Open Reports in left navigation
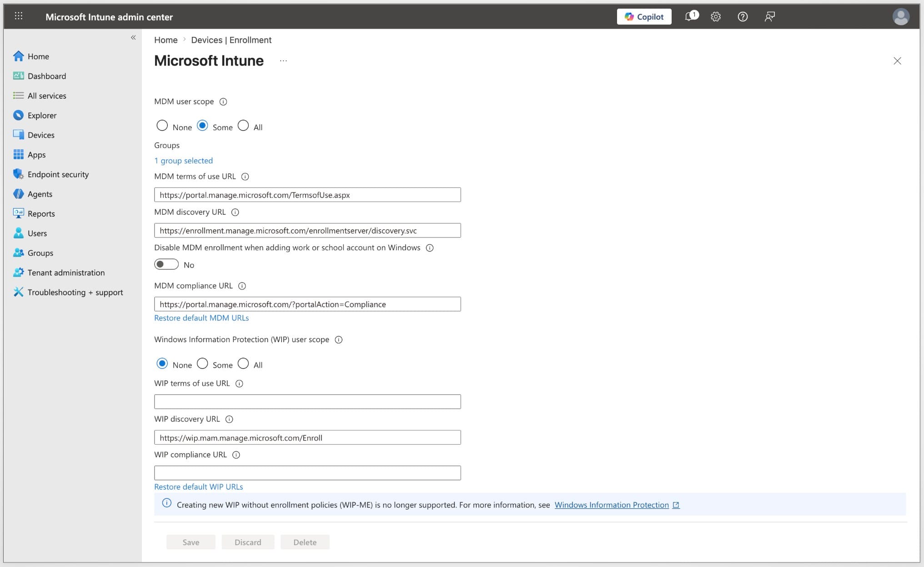The image size is (924, 567). 41,214
